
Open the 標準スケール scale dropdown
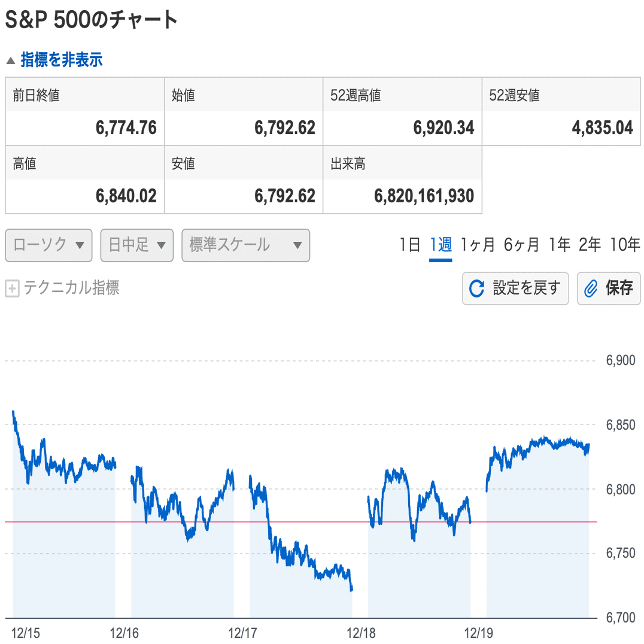click(245, 245)
